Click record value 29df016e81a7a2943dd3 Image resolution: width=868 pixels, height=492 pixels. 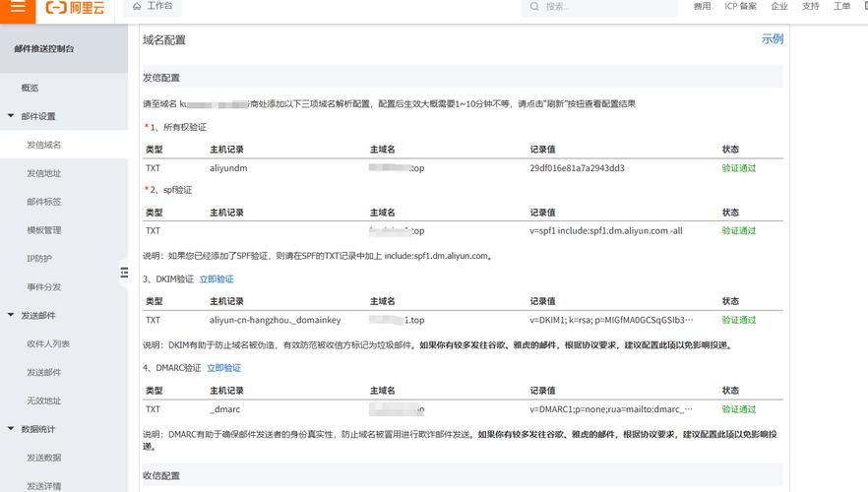coord(577,168)
